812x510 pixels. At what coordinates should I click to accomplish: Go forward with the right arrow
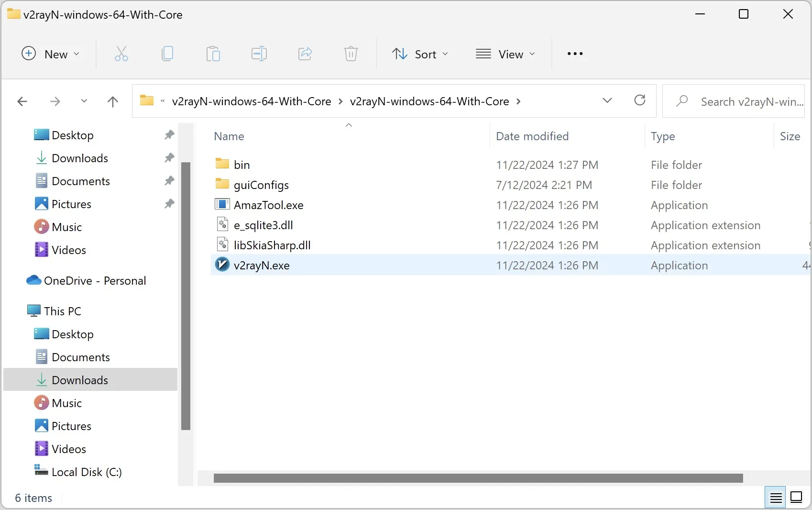55,101
